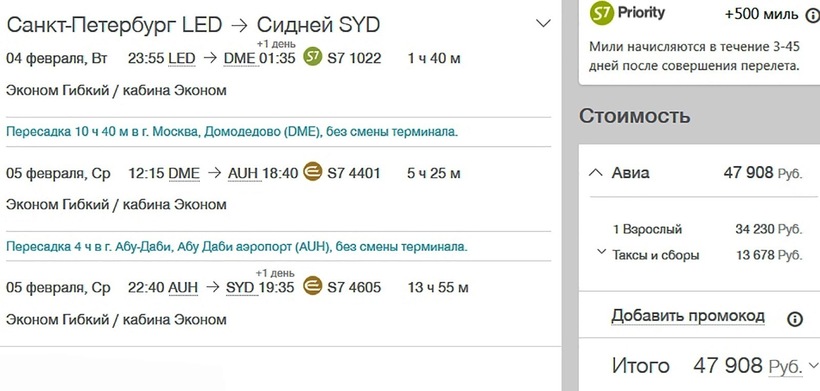This screenshot has height=391, width=820.
Task: Open info icon beside Добавить промокод
Action: point(794,319)
